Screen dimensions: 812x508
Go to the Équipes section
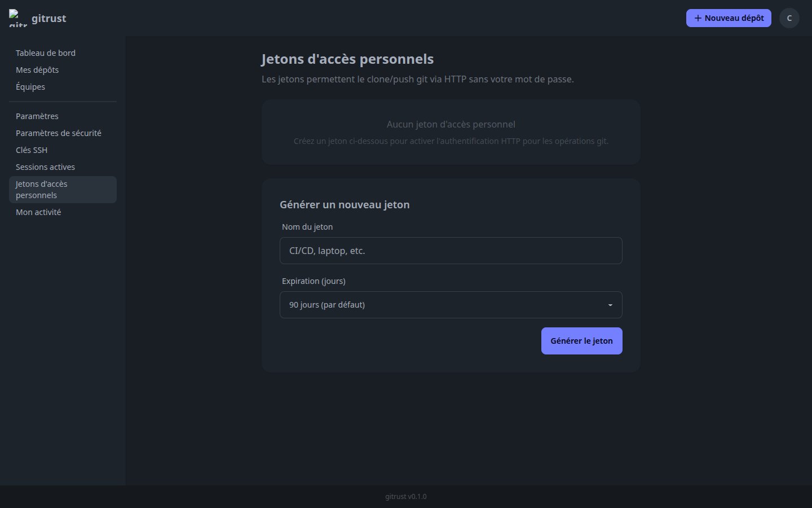pyautogui.click(x=30, y=86)
